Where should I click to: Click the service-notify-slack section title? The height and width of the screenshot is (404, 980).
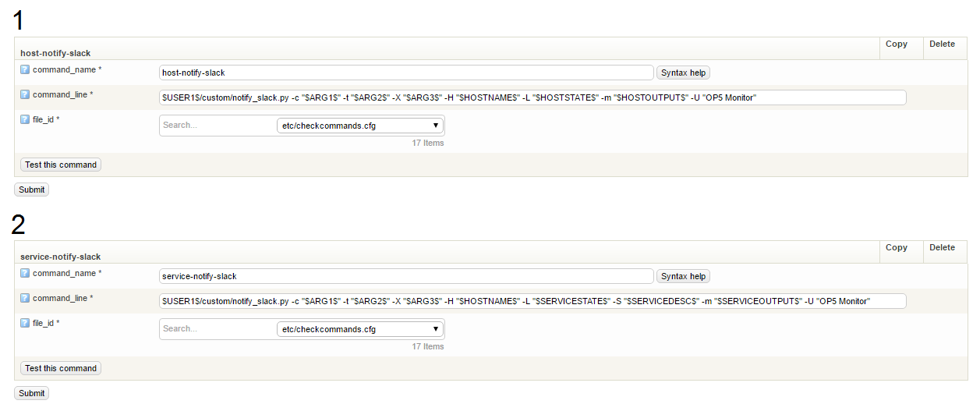pos(60,257)
